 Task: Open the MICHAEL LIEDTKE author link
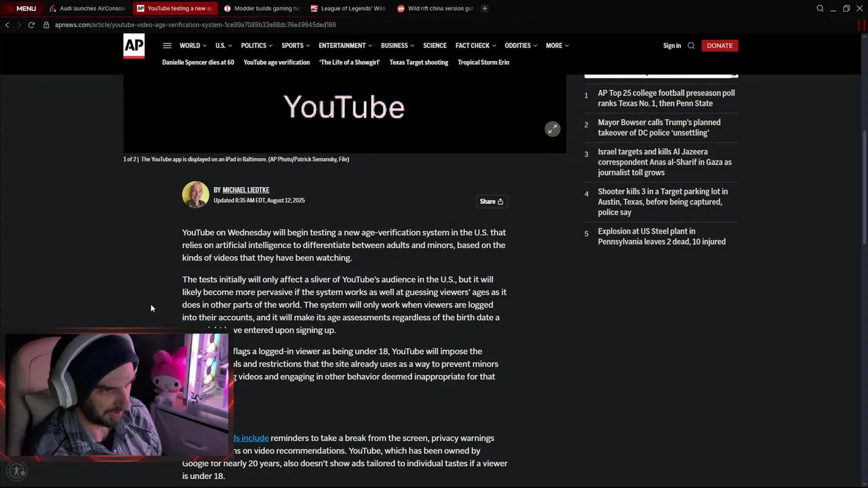246,190
